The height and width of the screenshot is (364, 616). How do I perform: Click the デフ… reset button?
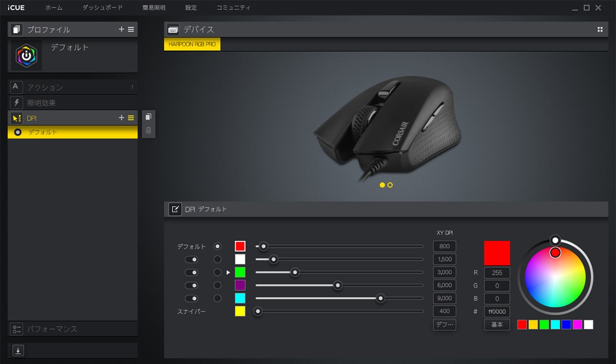(445, 325)
